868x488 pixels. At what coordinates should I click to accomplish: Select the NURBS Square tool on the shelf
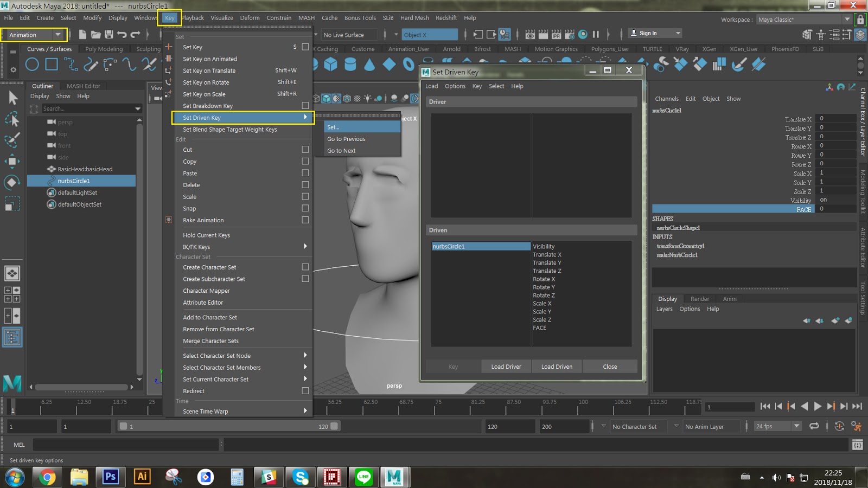click(51, 65)
